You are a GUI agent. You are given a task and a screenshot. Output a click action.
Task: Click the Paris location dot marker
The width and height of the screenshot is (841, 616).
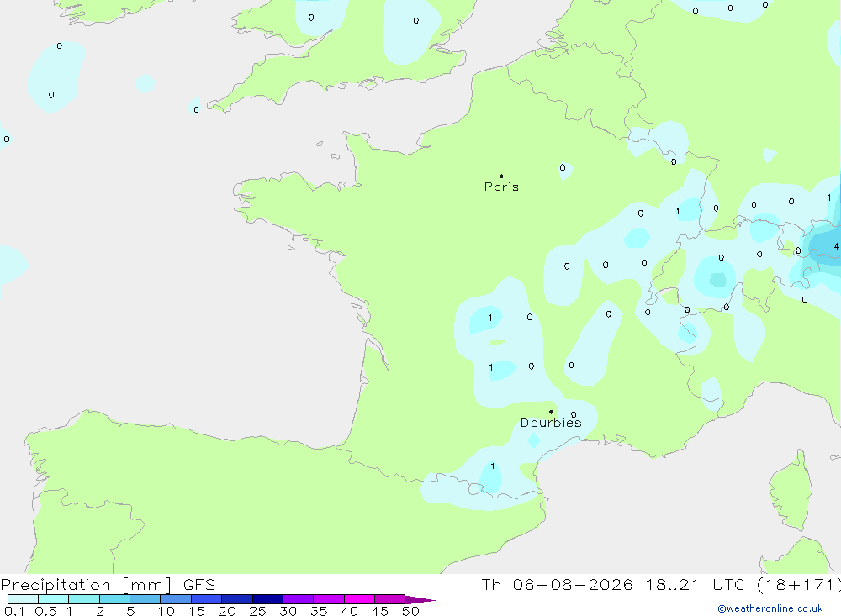(501, 176)
